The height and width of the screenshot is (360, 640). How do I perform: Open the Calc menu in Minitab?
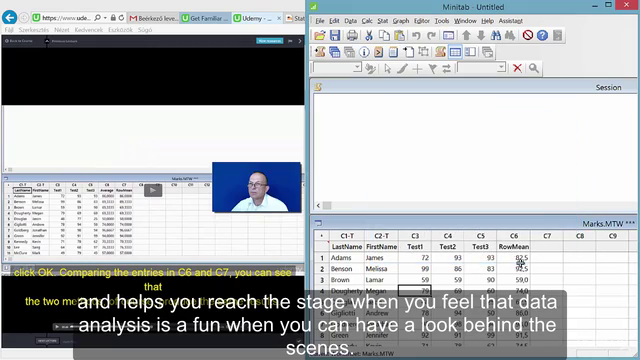click(x=367, y=21)
